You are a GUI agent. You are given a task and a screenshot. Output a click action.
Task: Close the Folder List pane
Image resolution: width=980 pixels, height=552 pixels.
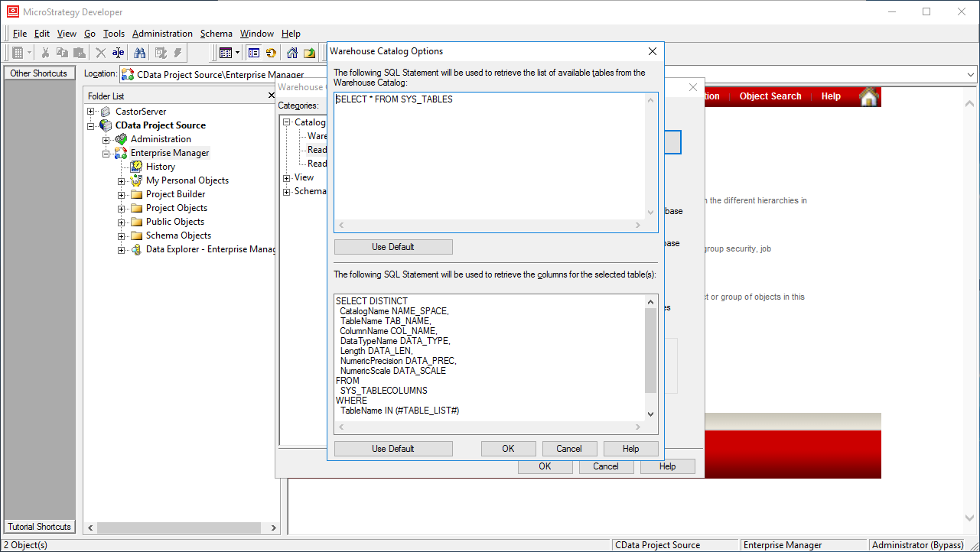(271, 96)
